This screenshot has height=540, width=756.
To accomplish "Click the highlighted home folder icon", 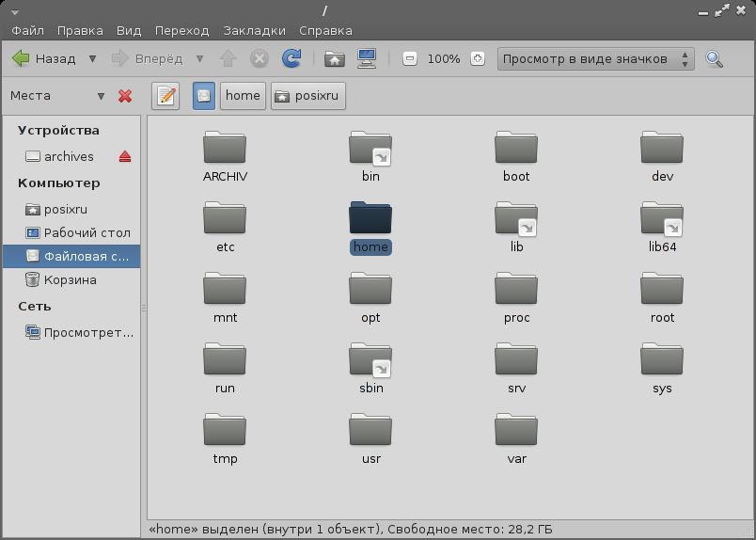I will pyautogui.click(x=370, y=217).
